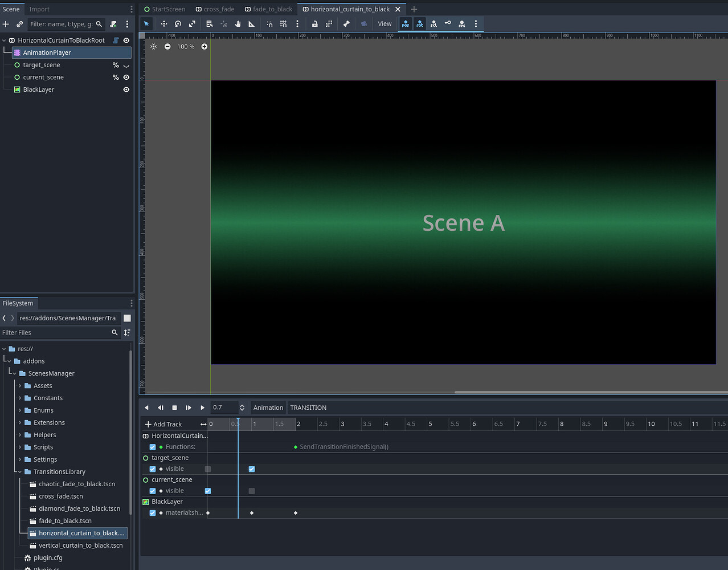Toggle the Functions track enabled checkbox
This screenshot has width=728, height=570.
[152, 447]
